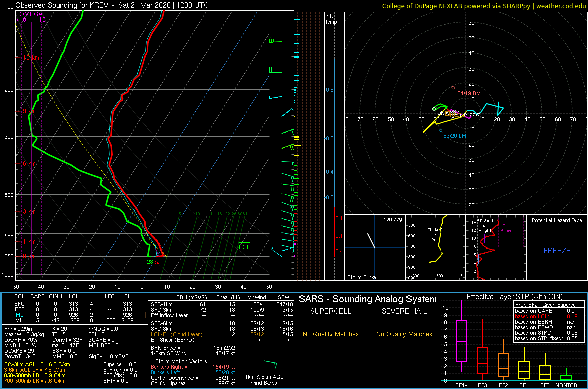Click the 'weather.cod.edu' NEXLAB credit text
Viewport: 588px width, 389px height.
[x=562, y=6]
